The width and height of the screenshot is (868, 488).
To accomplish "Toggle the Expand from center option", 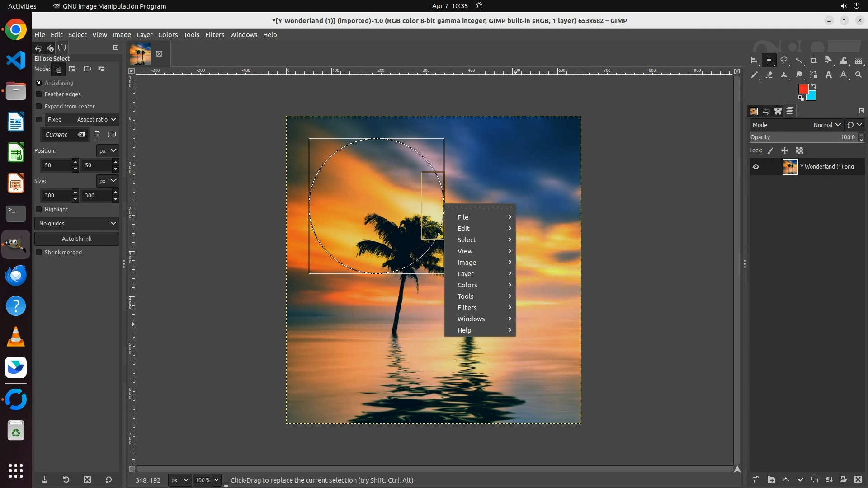I will (39, 107).
